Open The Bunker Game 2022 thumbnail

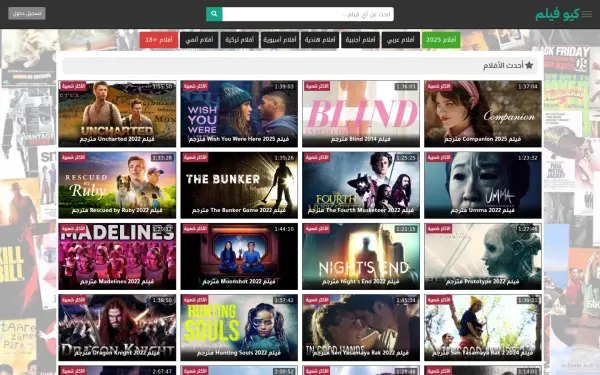point(239,185)
